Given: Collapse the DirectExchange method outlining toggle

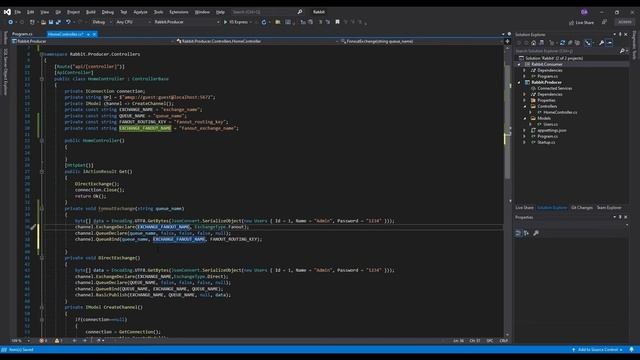Looking at the screenshot, I should point(42,258).
